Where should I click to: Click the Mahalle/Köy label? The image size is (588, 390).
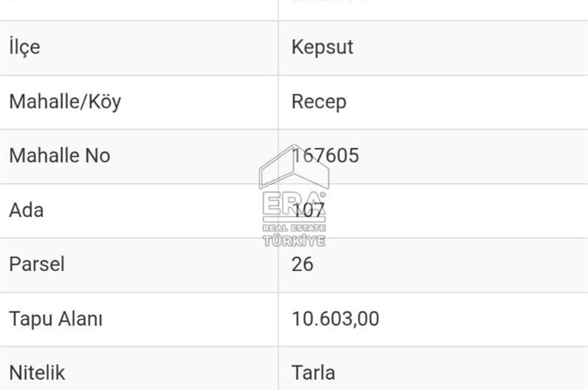click(65, 102)
